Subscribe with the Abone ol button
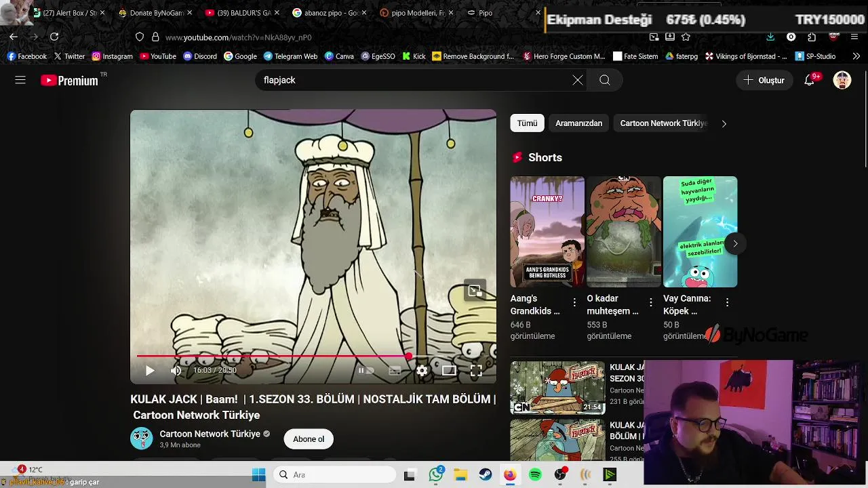 tap(309, 439)
